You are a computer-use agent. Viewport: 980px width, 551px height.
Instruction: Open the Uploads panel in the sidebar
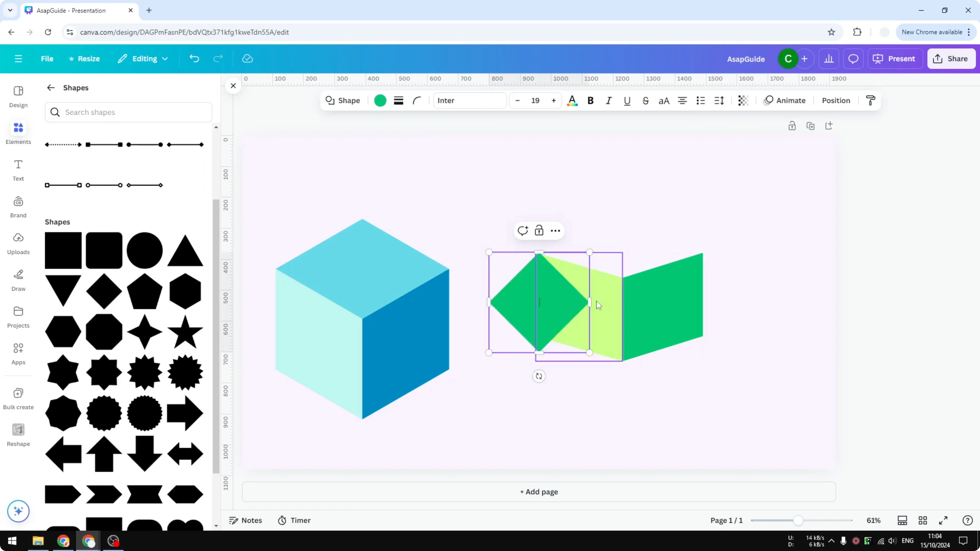(18, 243)
